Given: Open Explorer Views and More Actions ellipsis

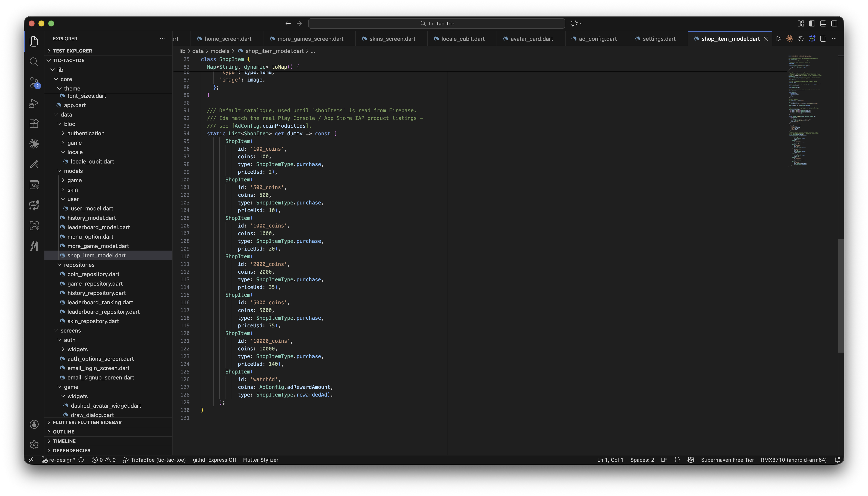Looking at the screenshot, I should (162, 38).
